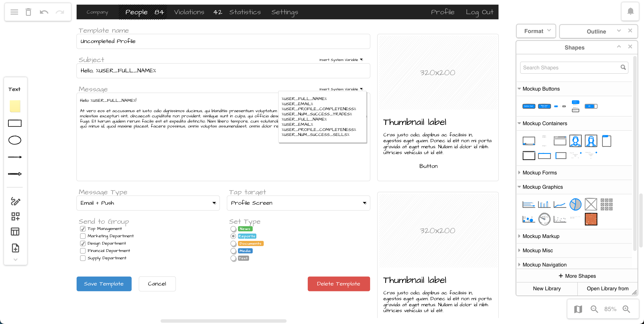The width and height of the screenshot is (644, 324).
Task: Click the Save Template button
Action: pos(104,284)
